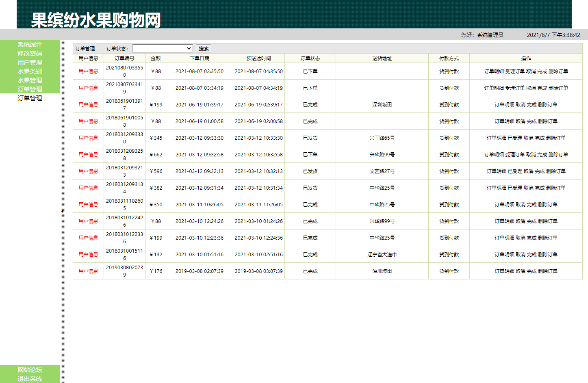Select the white 订单管理 sub-item in sidebar

pos(30,98)
